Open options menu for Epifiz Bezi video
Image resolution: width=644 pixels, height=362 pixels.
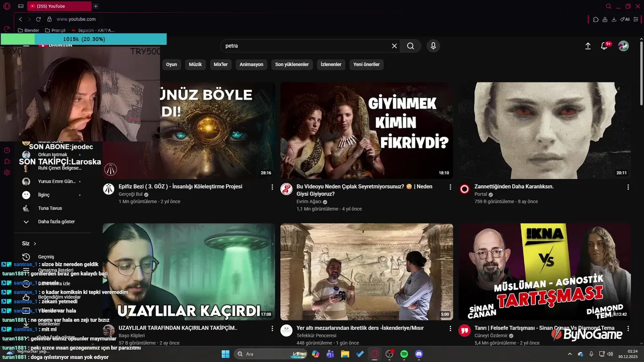pos(272,187)
